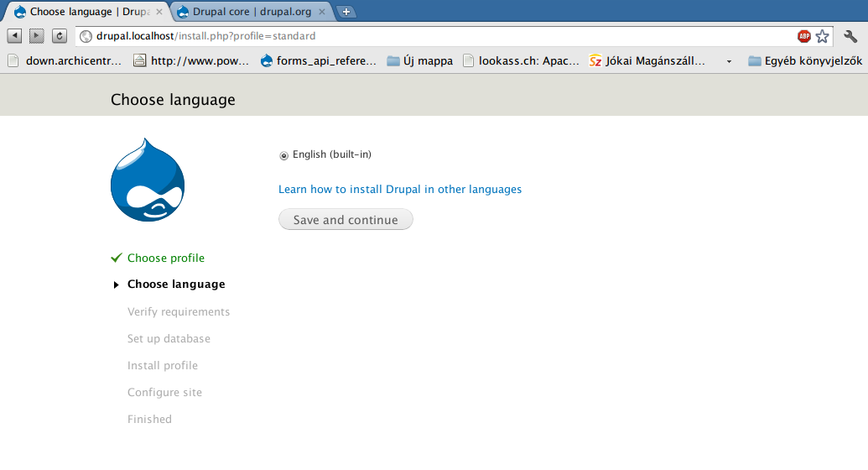Click the Choose language page heading
868x470 pixels.
(x=173, y=100)
